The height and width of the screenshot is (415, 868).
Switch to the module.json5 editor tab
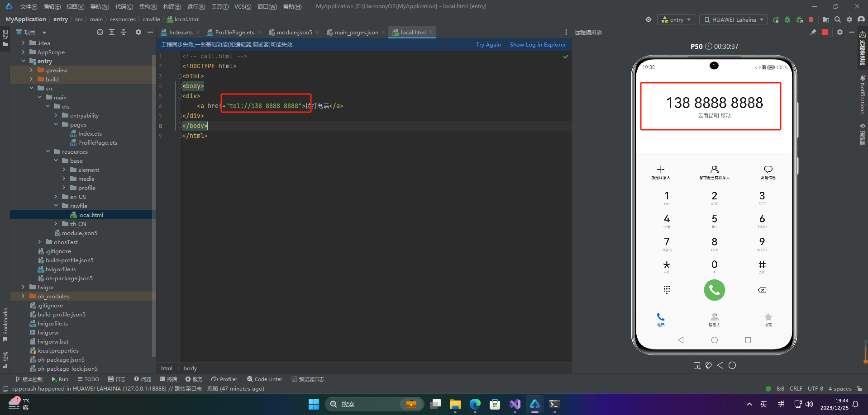point(294,32)
